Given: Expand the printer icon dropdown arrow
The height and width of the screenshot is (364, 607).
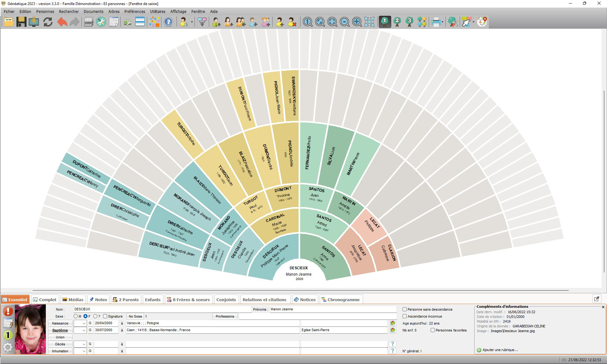Looking at the screenshot, I should (443, 22).
